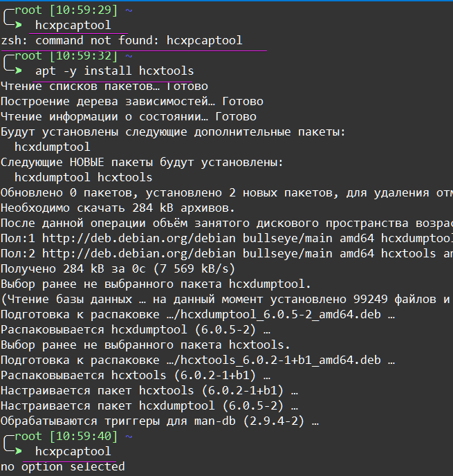Click the "hcxdumptool hcxtools" new packages line

[83, 177]
